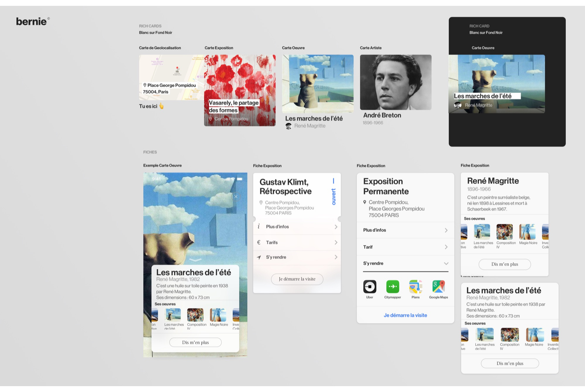585x392 pixels.
Task: Open the Vasarely, le partage des formes card
Action: (x=240, y=90)
